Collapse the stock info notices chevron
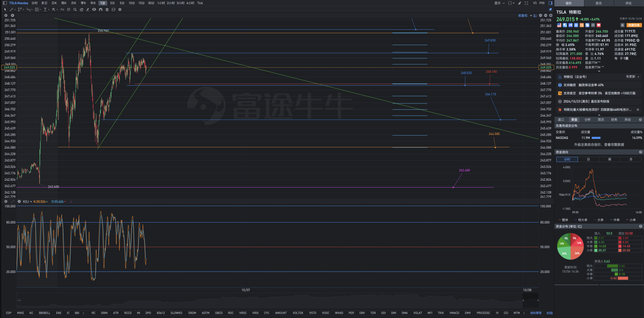This screenshot has height=318, width=644. 599,115
